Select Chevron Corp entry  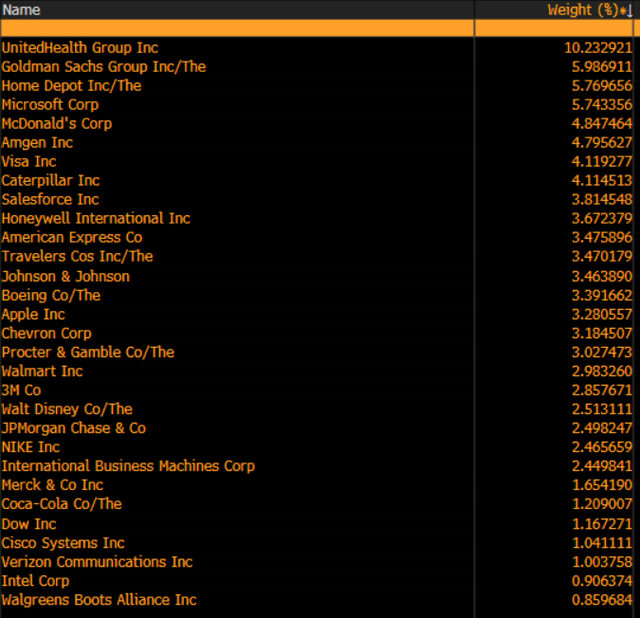tap(47, 333)
